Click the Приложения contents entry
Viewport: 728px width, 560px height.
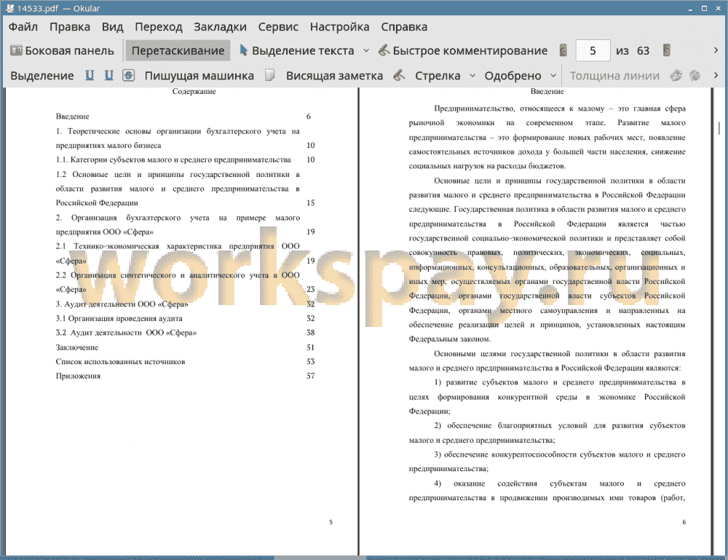pyautogui.click(x=78, y=376)
